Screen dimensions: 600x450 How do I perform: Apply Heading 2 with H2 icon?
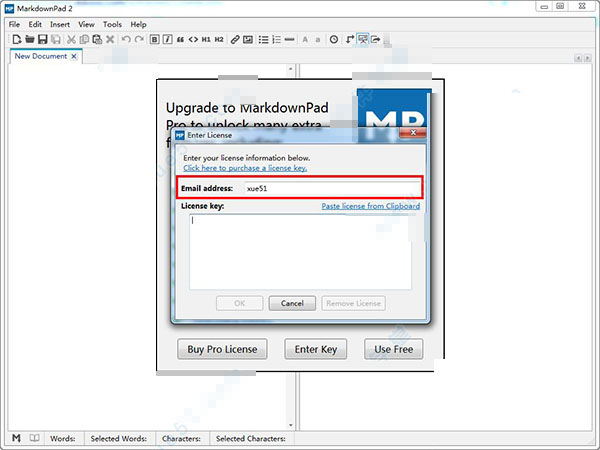coord(219,39)
